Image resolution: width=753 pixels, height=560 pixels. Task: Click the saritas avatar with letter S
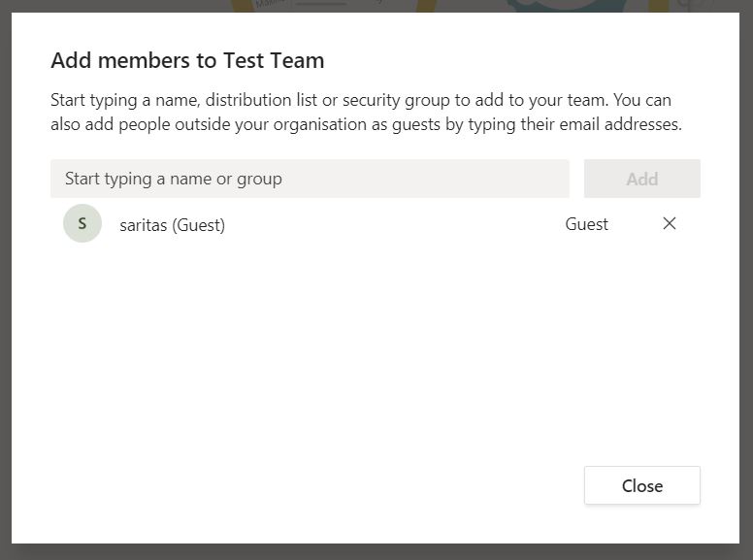[82, 224]
